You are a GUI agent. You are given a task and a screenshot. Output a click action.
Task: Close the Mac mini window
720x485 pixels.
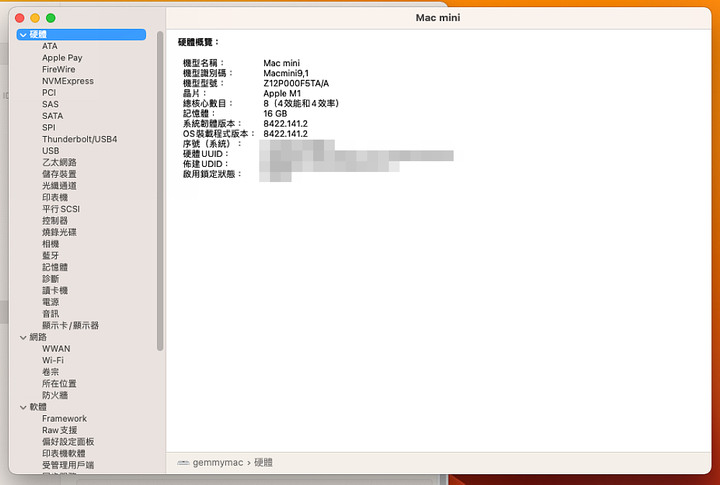point(20,18)
